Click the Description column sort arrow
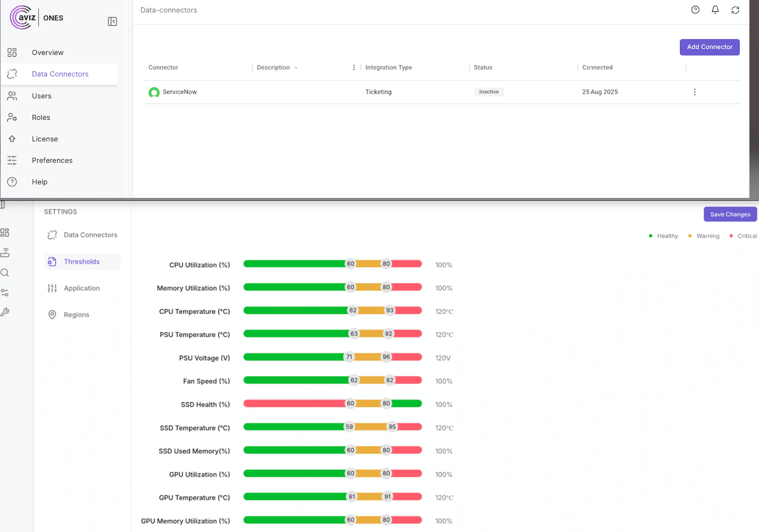Image resolution: width=759 pixels, height=532 pixels. click(x=296, y=68)
